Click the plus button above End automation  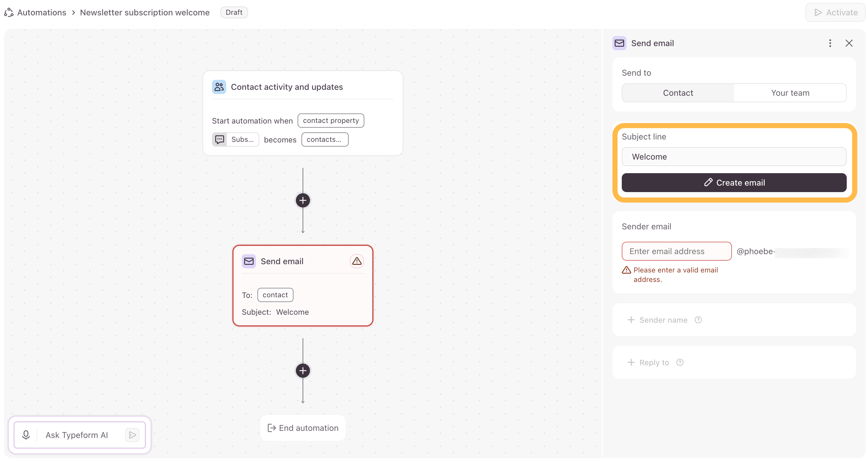coord(303,371)
